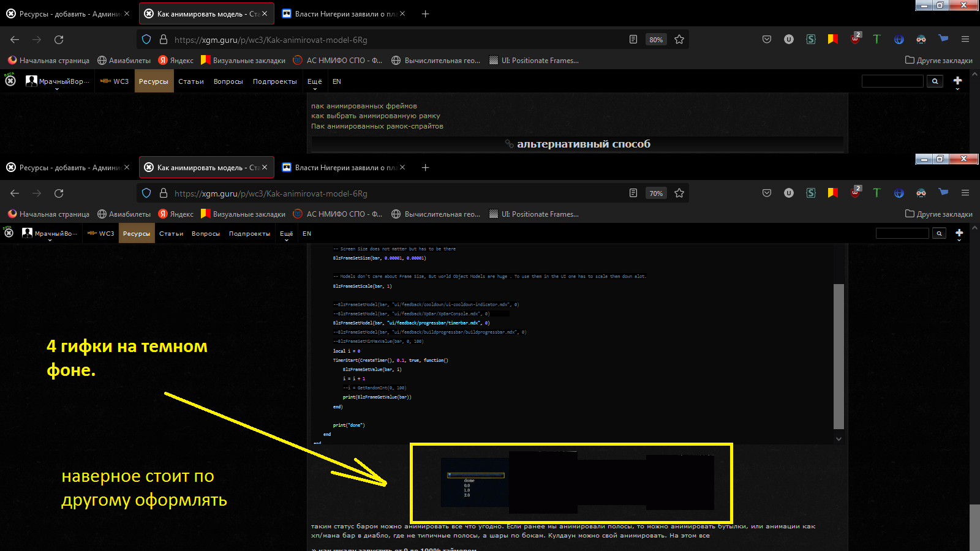The image size is (980, 551).
Task: Open Авиабилеты bookmark in the lower window
Action: [124, 214]
